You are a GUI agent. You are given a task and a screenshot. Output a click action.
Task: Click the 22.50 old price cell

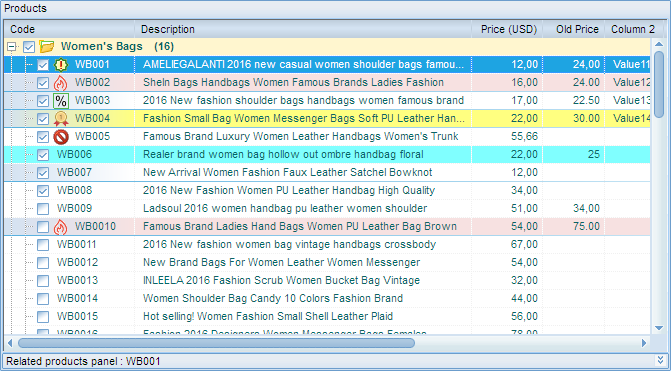[574, 101]
